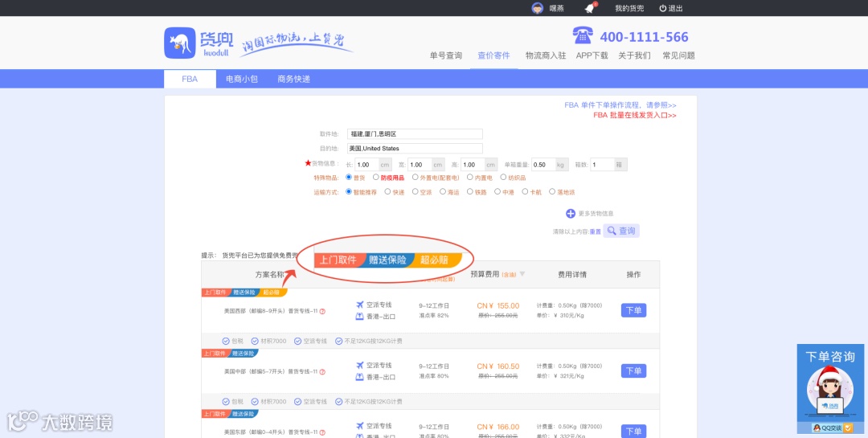The image size is (868, 438).
Task: Open the APP下载 menu item
Action: (x=592, y=55)
